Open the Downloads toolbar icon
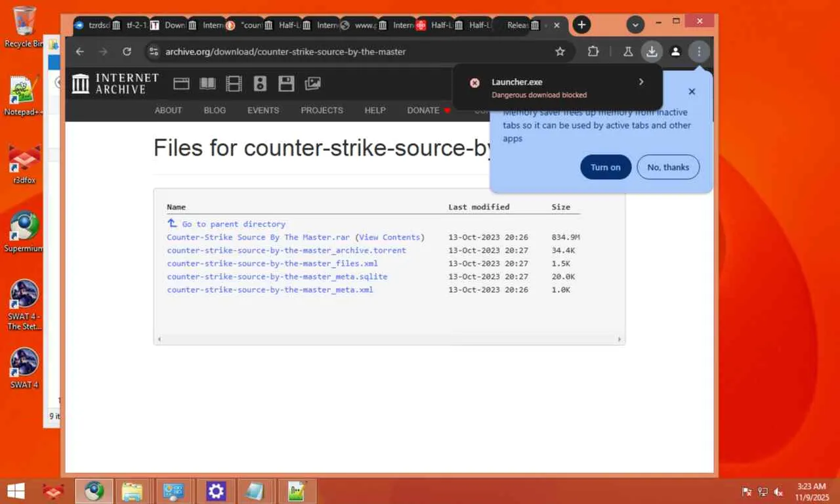 (x=652, y=51)
